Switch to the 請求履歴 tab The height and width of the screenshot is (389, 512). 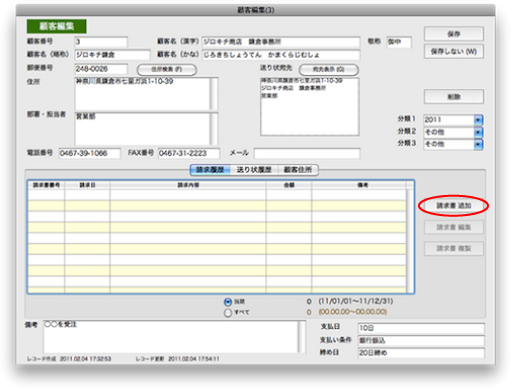[210, 170]
